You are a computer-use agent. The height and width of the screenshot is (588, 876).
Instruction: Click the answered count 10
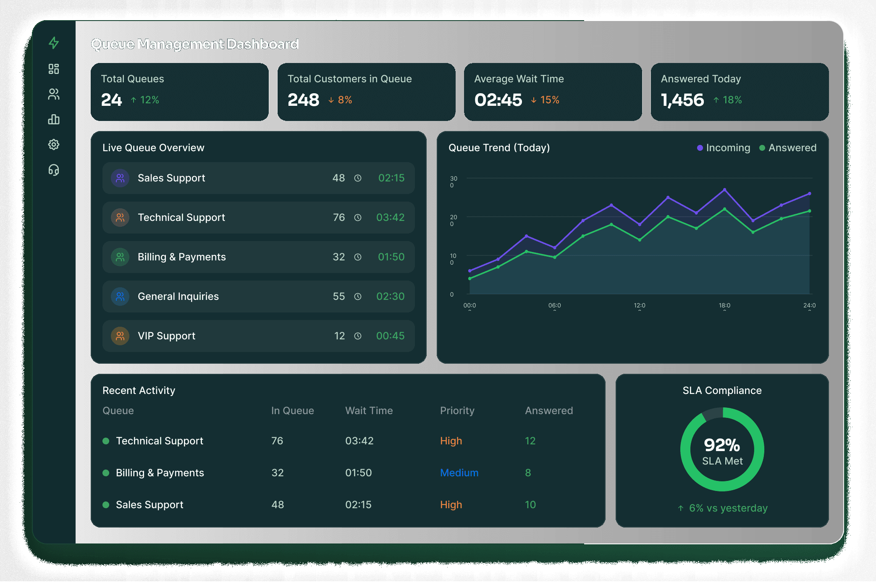coord(530,505)
